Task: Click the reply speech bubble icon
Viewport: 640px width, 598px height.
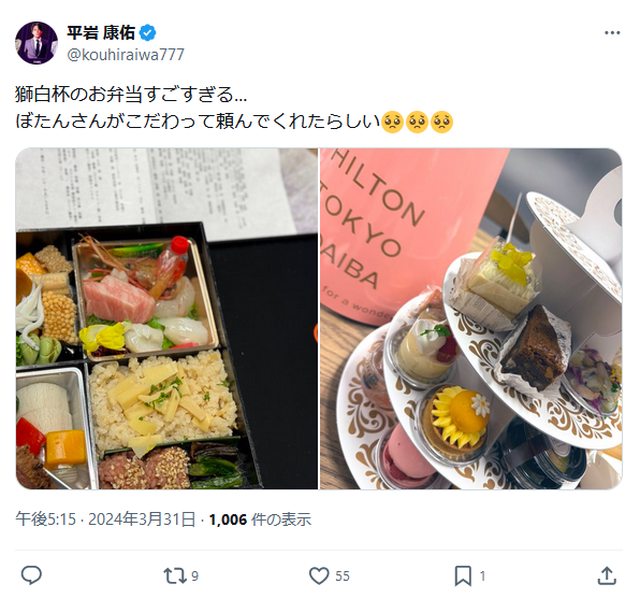Action: [x=31, y=576]
